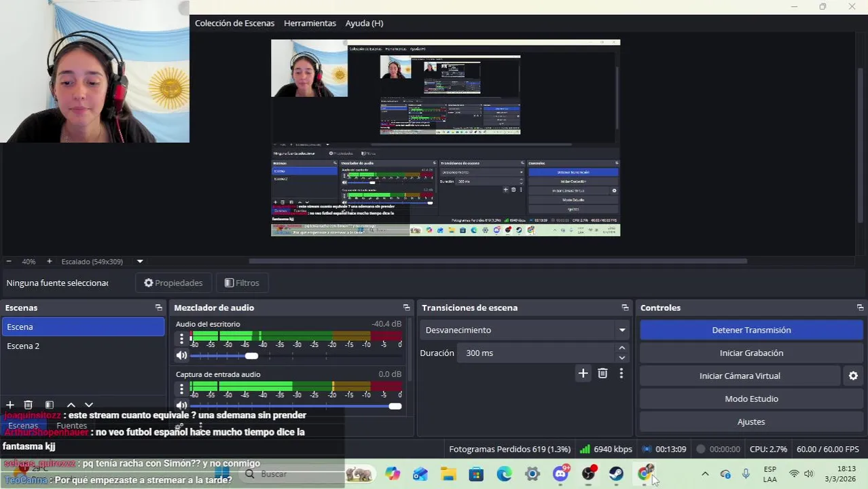The height and width of the screenshot is (489, 868).
Task: Click the 00:13:09 streaming timer
Action: click(x=664, y=449)
